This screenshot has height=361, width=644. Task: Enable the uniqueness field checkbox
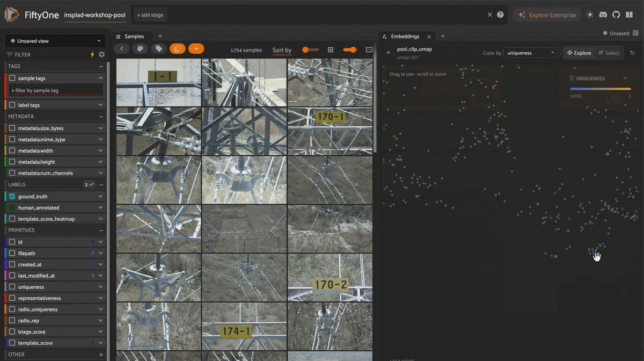click(12, 287)
